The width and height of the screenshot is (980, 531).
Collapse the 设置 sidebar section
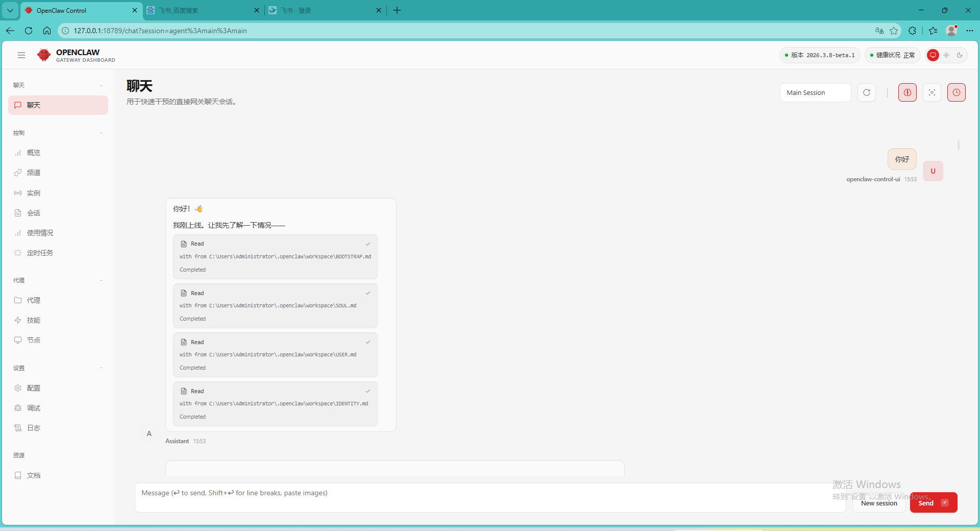tap(58, 368)
